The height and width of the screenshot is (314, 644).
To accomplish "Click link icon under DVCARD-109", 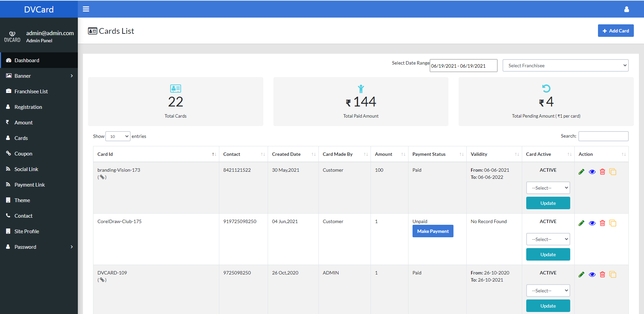I will pyautogui.click(x=102, y=280).
